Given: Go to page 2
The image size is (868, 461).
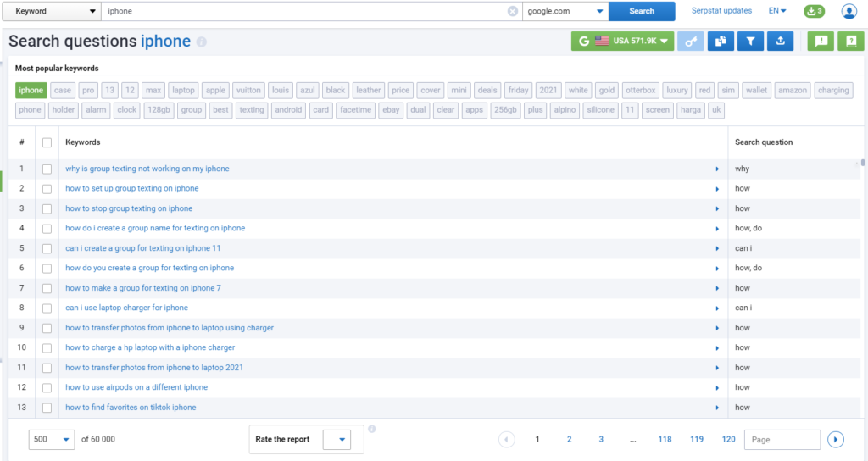Looking at the screenshot, I should coord(569,440).
